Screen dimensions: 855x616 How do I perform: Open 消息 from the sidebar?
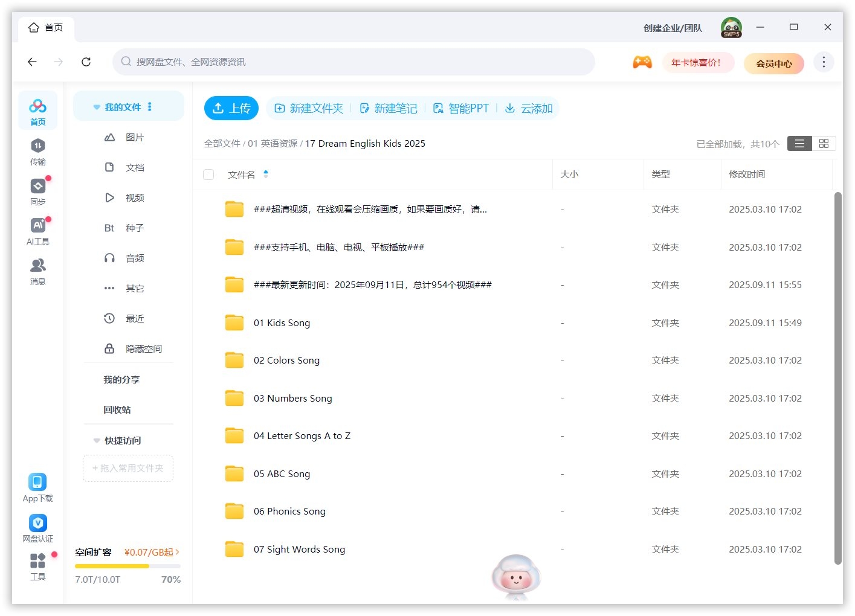pyautogui.click(x=37, y=270)
